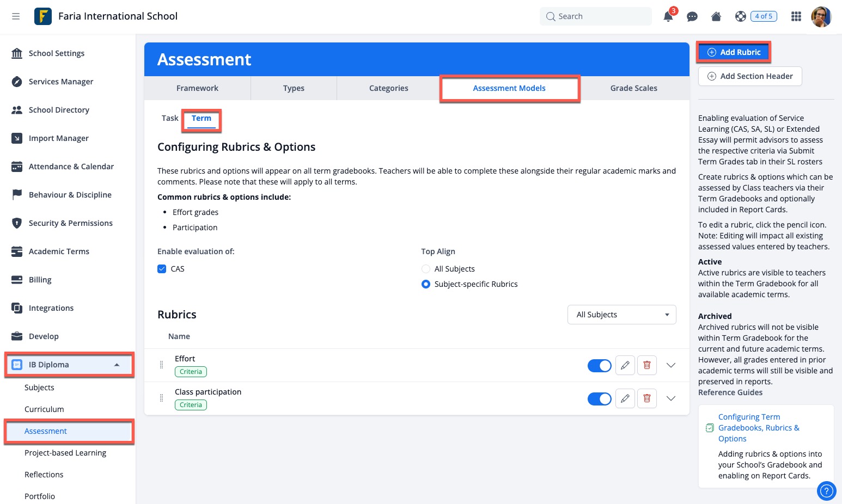Switch to the Types tab
The width and height of the screenshot is (842, 504).
(x=294, y=88)
